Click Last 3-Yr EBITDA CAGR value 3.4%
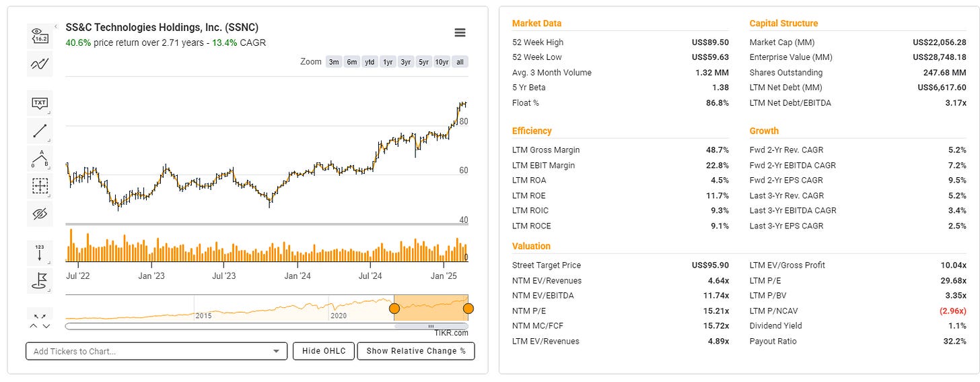The height and width of the screenshot is (382, 980). click(958, 211)
